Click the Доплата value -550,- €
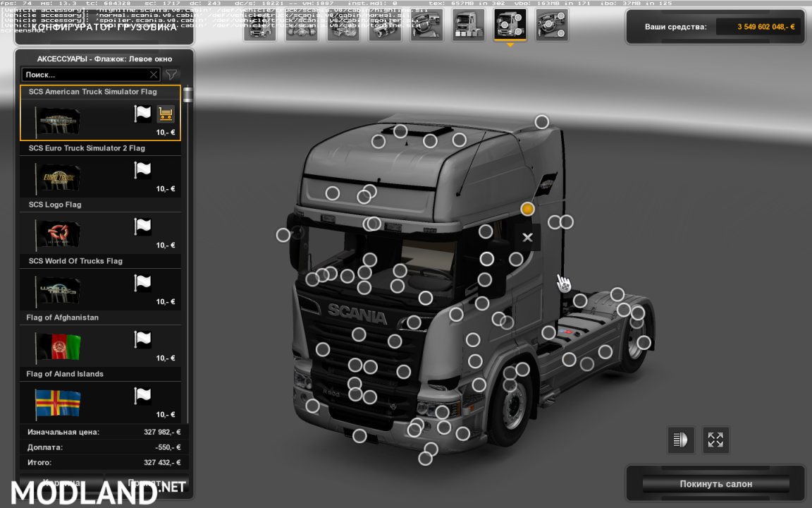The image size is (812, 508). click(x=168, y=447)
